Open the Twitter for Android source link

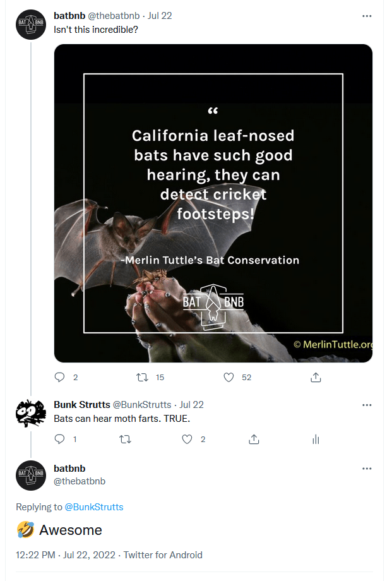pos(163,555)
